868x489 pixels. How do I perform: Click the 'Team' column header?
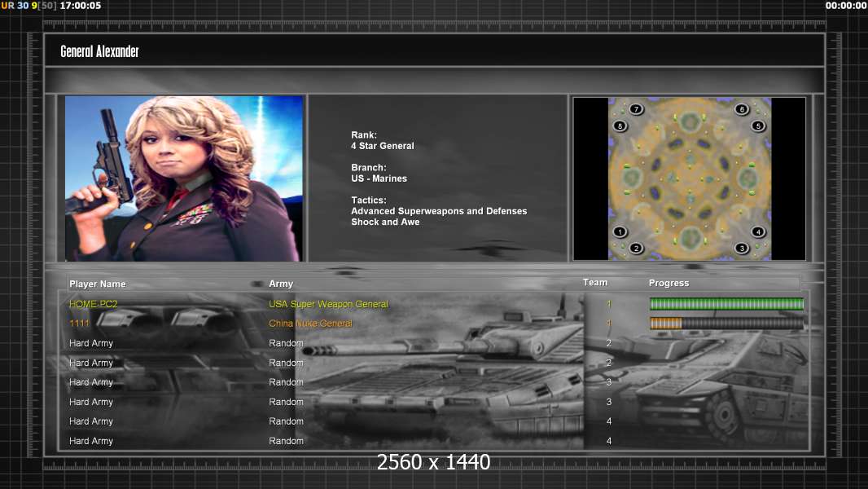click(x=595, y=283)
